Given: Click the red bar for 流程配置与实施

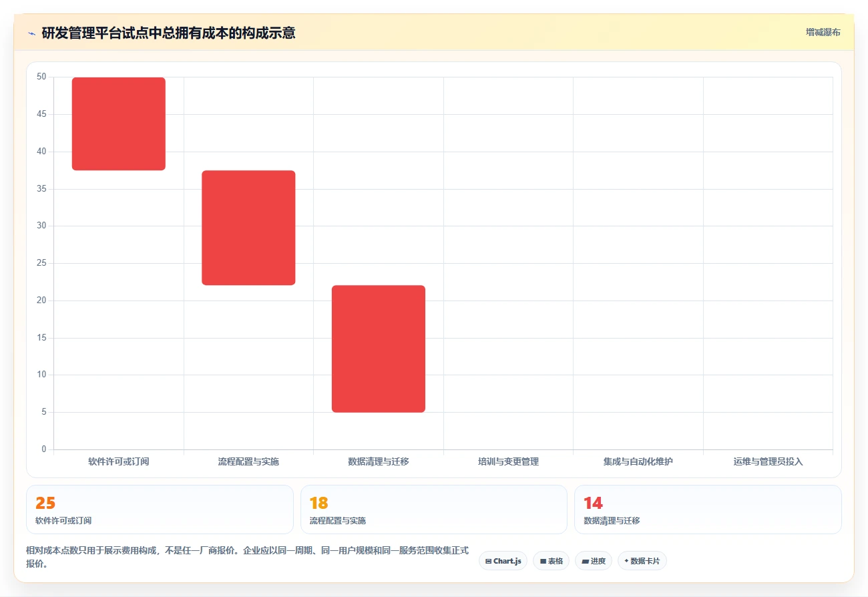Looking at the screenshot, I should coord(248,228).
